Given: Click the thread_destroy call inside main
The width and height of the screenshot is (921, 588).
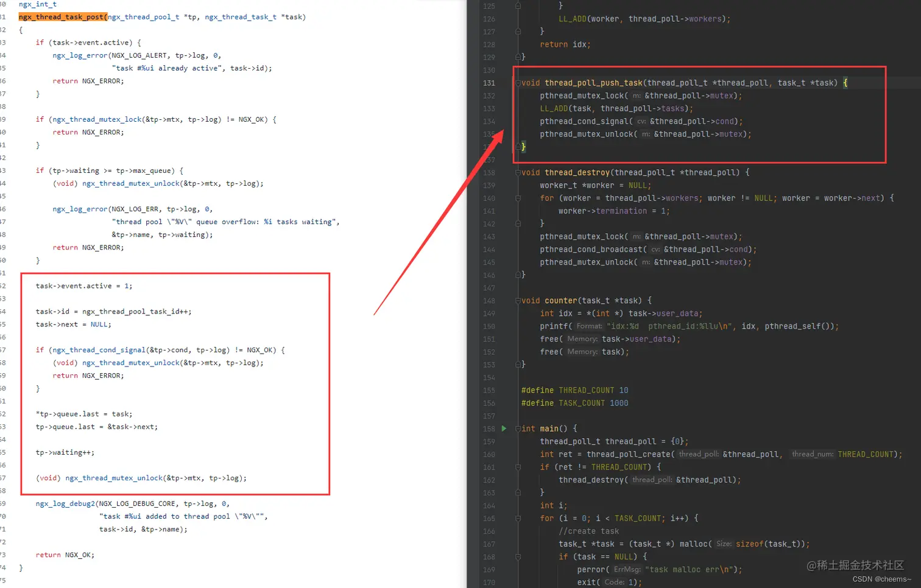Looking at the screenshot, I should [x=650, y=480].
